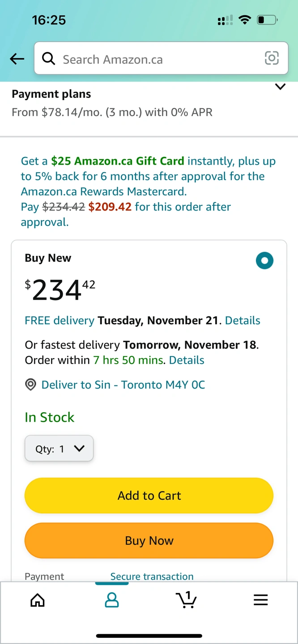Screen dimensions: 298x644
Task: Open the shopping cart tab icon
Action: [x=186, y=600]
